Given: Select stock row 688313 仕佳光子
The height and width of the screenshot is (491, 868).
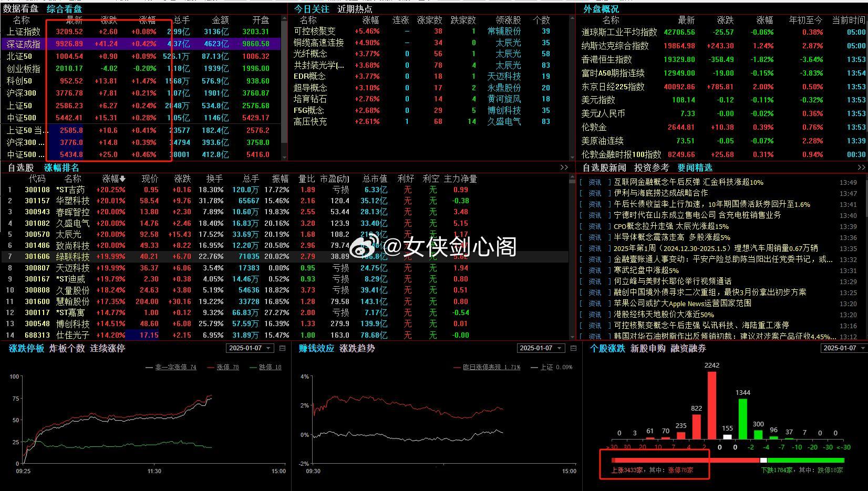Looking at the screenshot, I should click(284, 335).
